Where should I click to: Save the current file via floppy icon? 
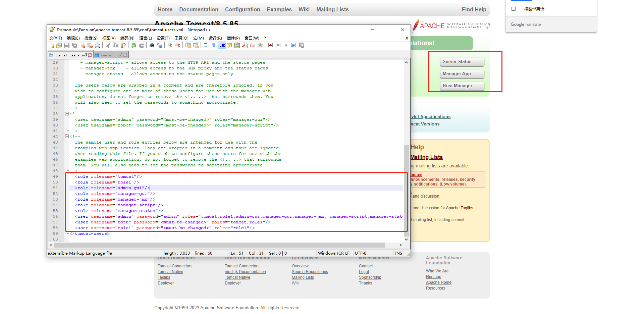tap(67, 45)
